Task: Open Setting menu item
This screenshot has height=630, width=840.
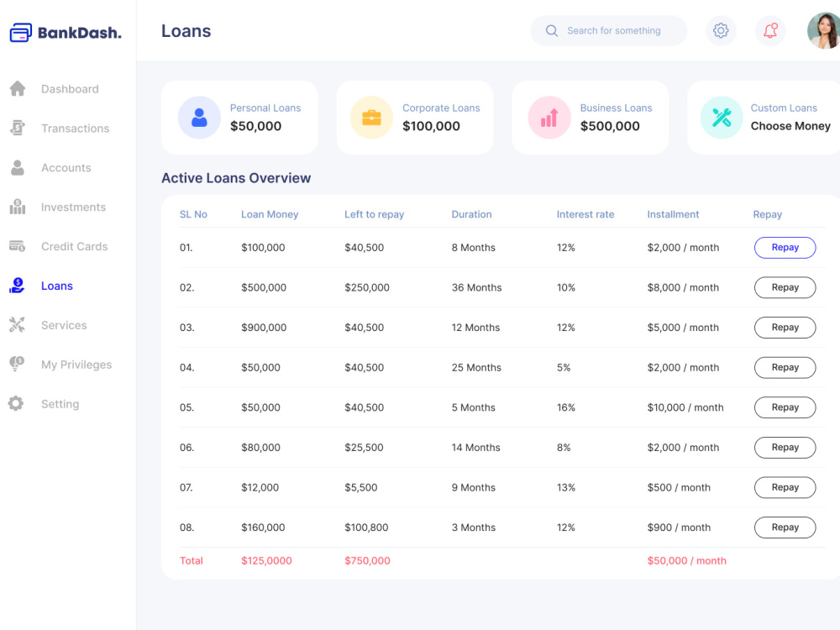Action: pyautogui.click(x=60, y=404)
